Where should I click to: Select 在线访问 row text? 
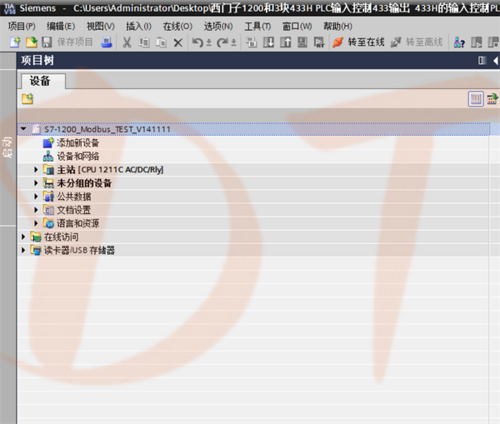61,237
